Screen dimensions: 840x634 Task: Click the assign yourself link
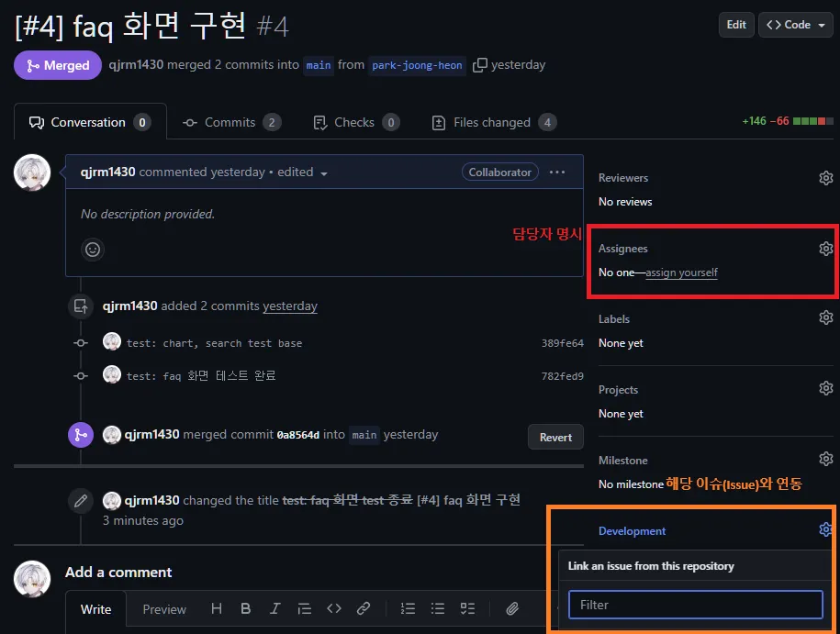pyautogui.click(x=681, y=273)
